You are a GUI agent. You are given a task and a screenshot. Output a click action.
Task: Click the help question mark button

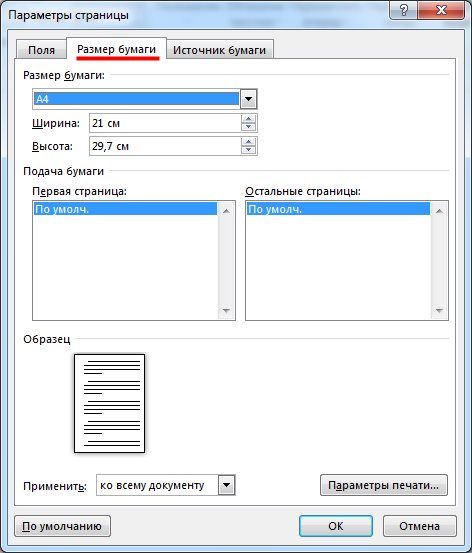pos(403,10)
